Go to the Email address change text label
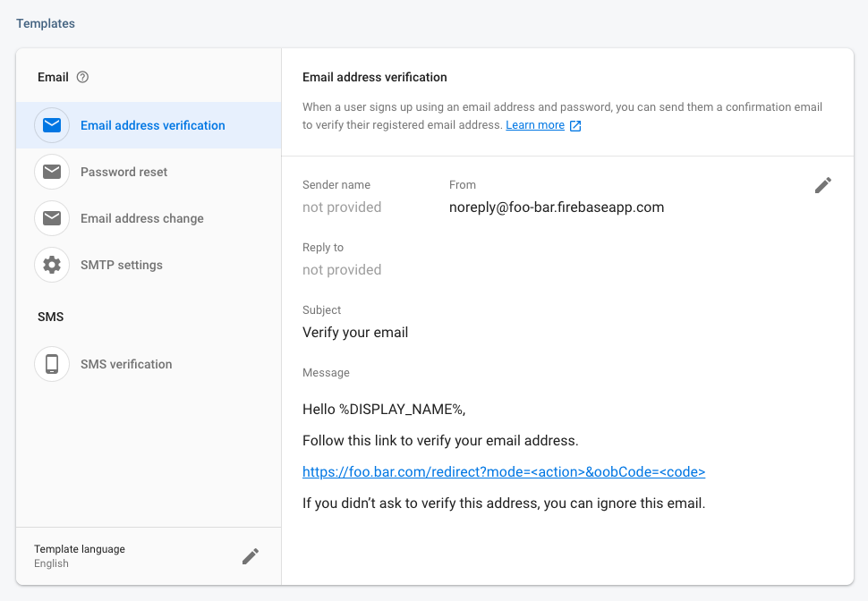The image size is (868, 601). (142, 218)
